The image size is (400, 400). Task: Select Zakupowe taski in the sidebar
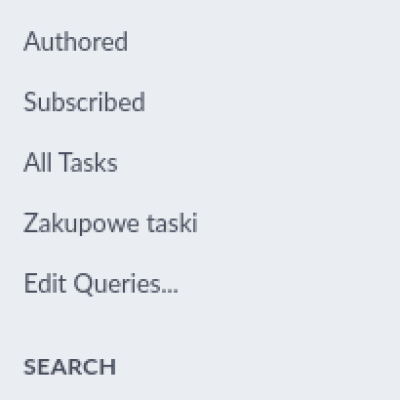pos(111,223)
